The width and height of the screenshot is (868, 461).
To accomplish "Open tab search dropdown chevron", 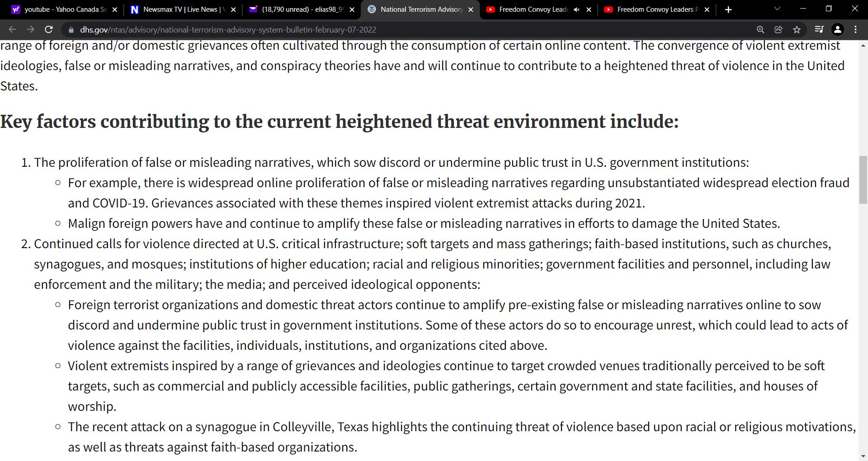I will point(777,9).
